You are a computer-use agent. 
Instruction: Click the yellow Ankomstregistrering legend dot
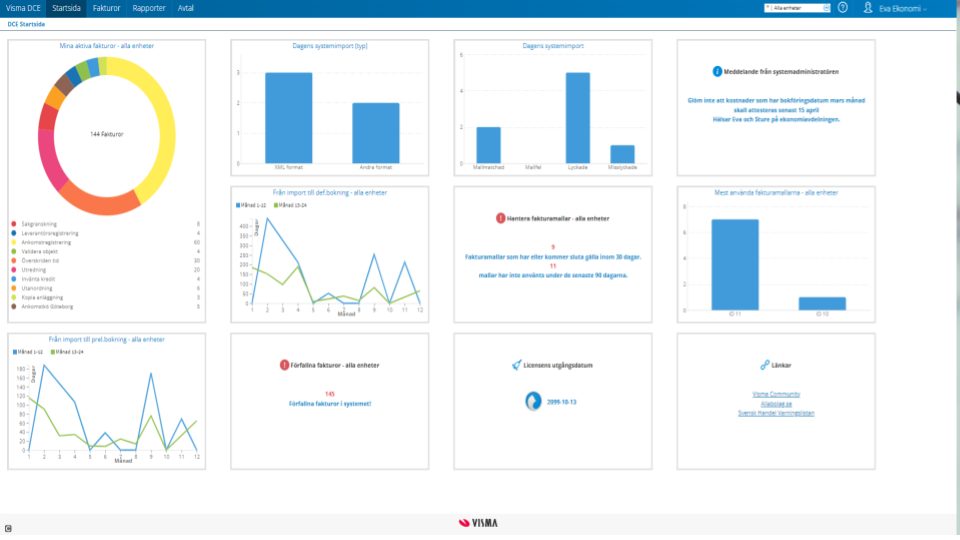(x=14, y=242)
